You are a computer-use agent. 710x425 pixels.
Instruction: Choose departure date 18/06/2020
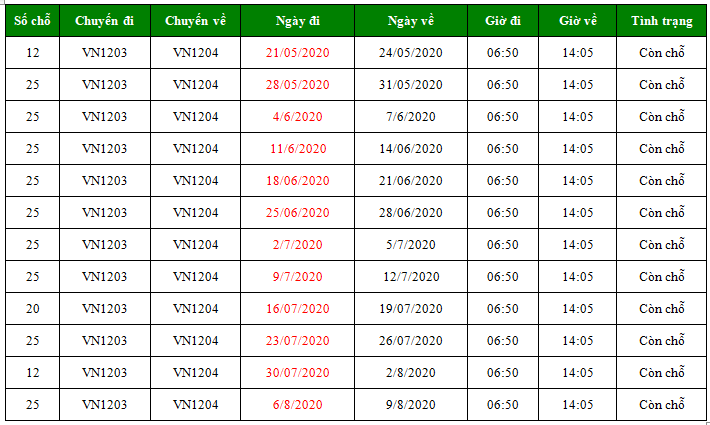pyautogui.click(x=297, y=181)
